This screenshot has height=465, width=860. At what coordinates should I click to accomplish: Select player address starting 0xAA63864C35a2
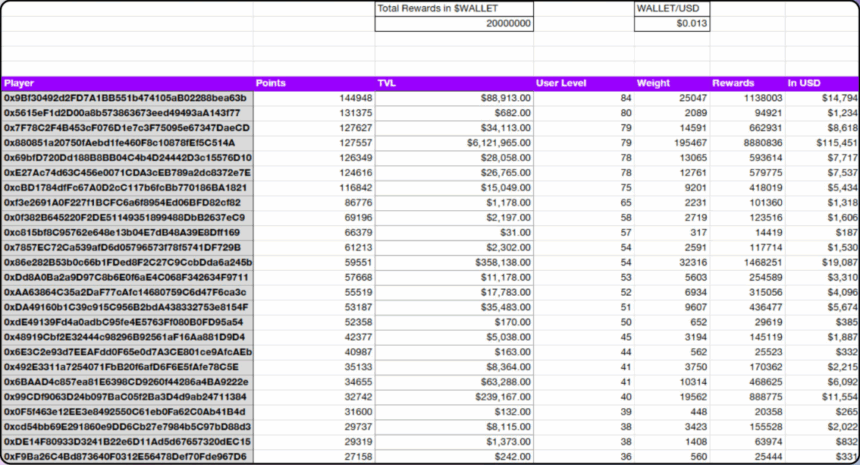[x=127, y=292]
